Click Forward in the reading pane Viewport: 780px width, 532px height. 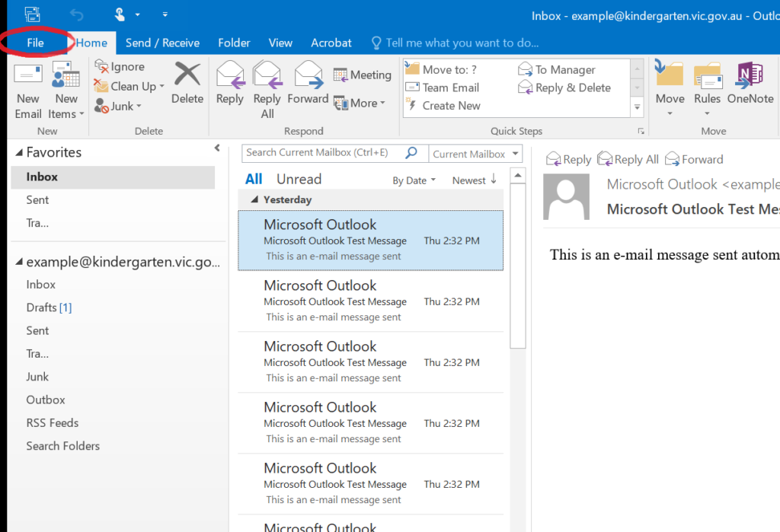[694, 159]
